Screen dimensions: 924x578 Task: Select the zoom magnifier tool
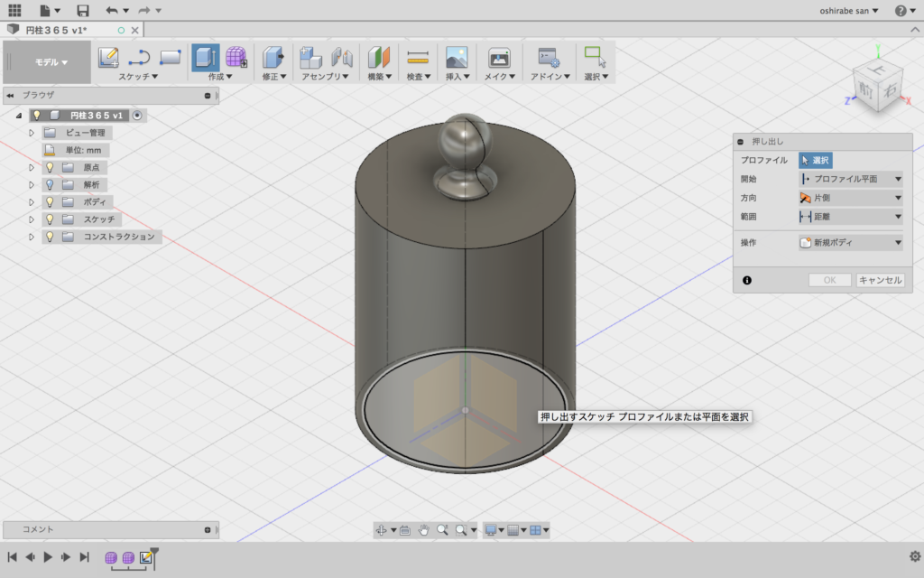(x=442, y=530)
